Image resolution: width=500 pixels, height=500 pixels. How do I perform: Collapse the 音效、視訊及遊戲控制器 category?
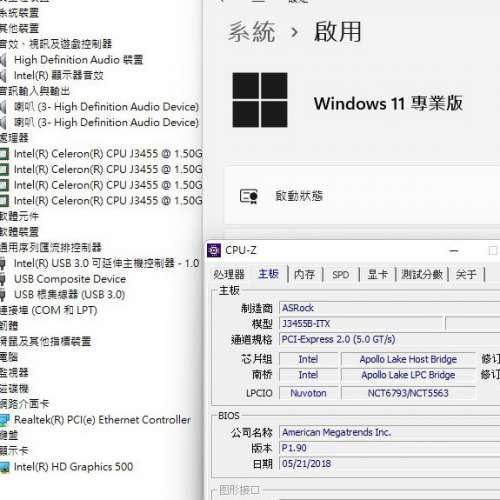(56, 44)
